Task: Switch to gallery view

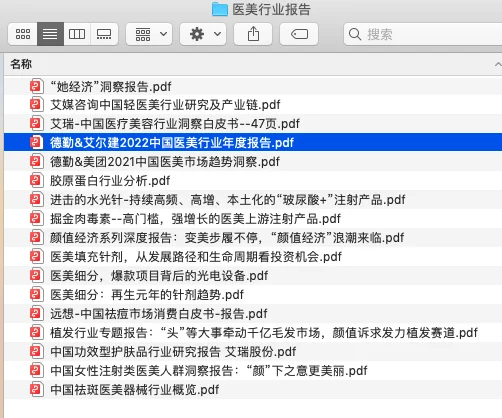Action: pos(104,34)
